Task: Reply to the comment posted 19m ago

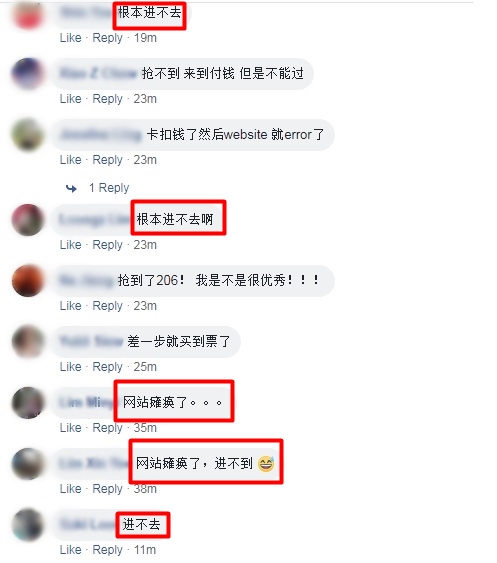Action: tap(107, 38)
